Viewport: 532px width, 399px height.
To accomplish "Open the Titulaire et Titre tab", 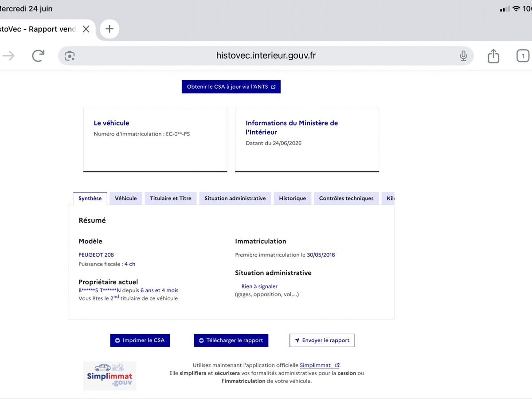I will coord(171,199).
